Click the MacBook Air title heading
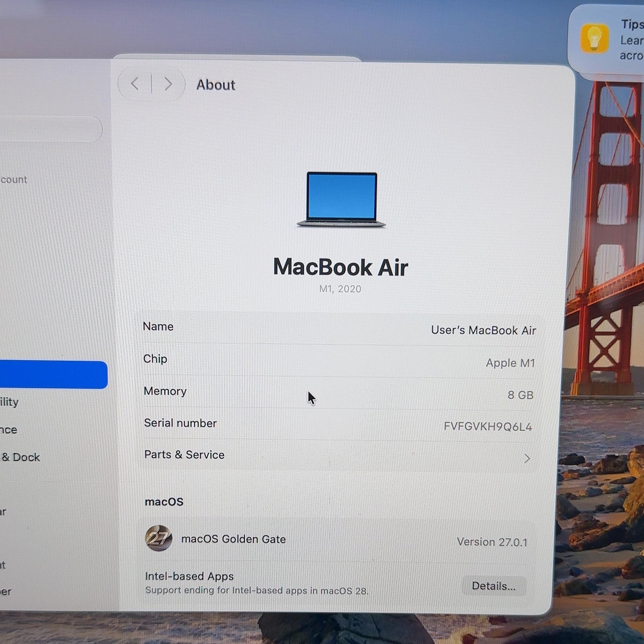This screenshot has width=644, height=644. (x=341, y=267)
